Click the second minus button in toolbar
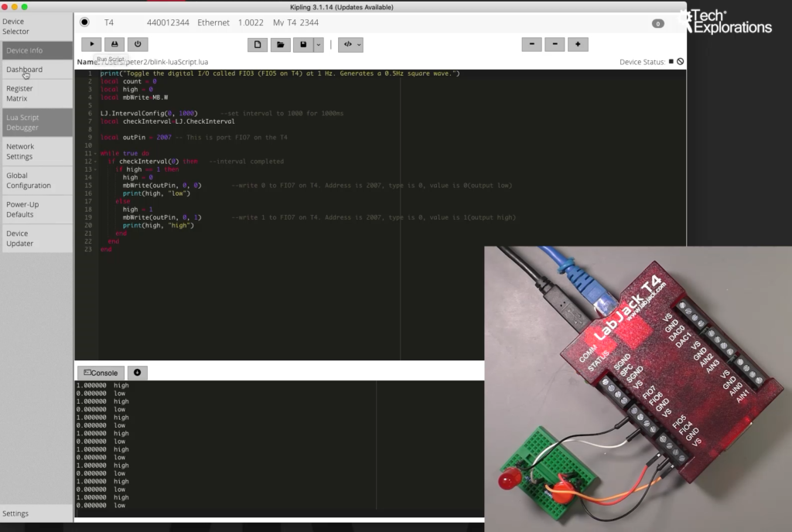The image size is (792, 532). coord(555,44)
